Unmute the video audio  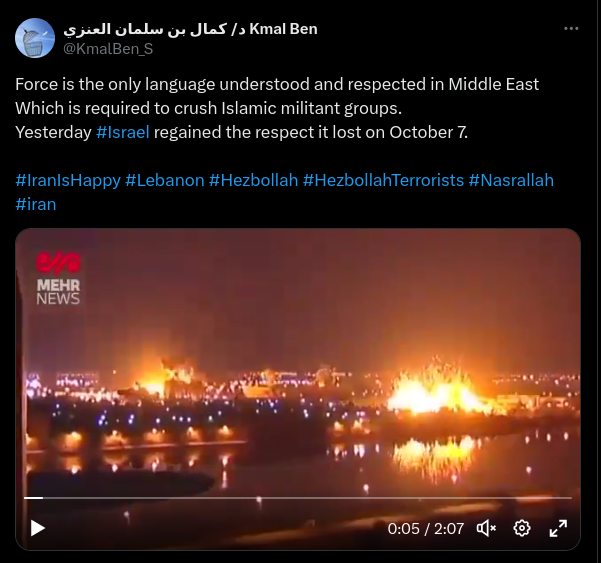(x=486, y=529)
